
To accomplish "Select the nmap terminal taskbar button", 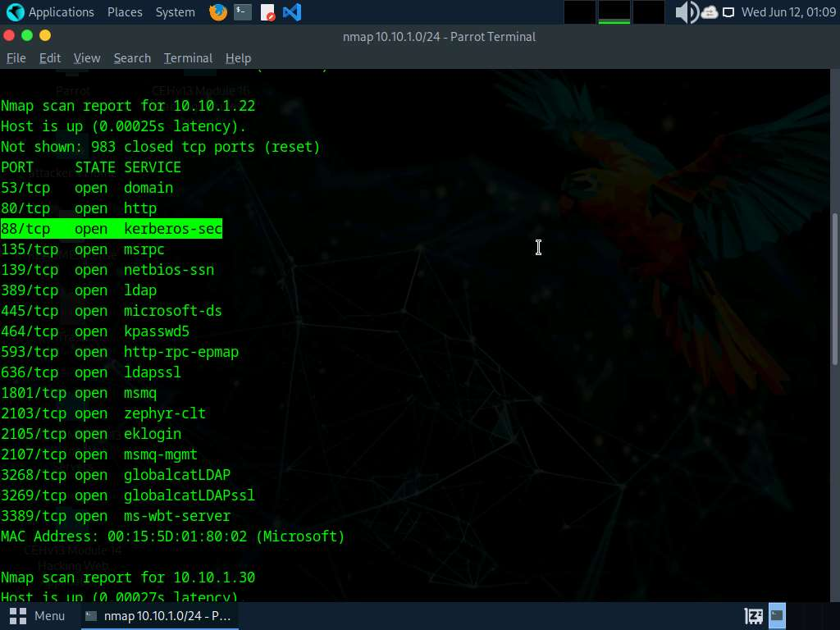I will click(x=158, y=615).
